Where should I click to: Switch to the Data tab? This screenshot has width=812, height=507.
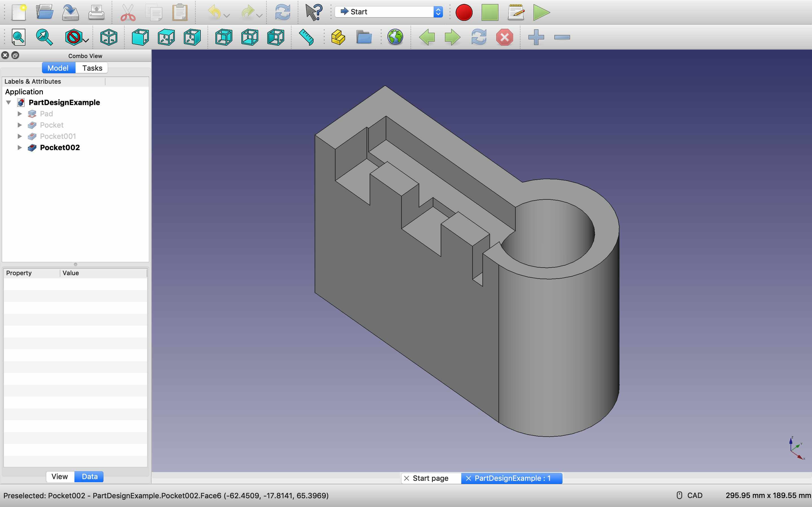point(89,477)
